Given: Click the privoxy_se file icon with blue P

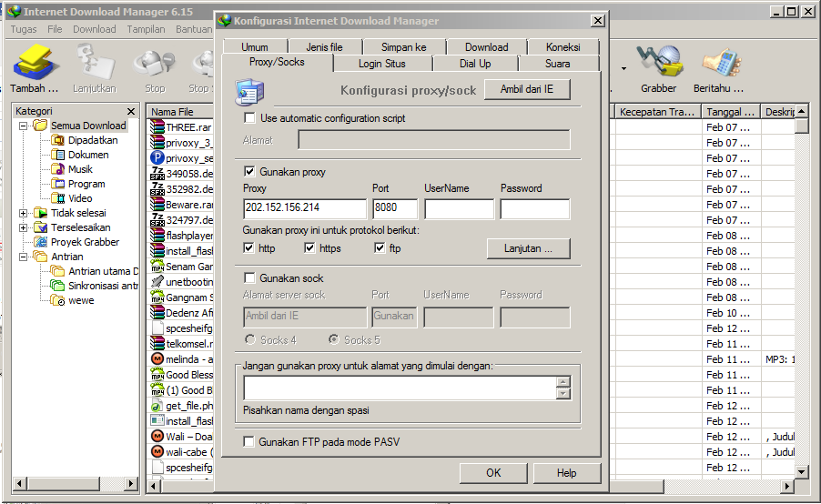Looking at the screenshot, I should (157, 157).
